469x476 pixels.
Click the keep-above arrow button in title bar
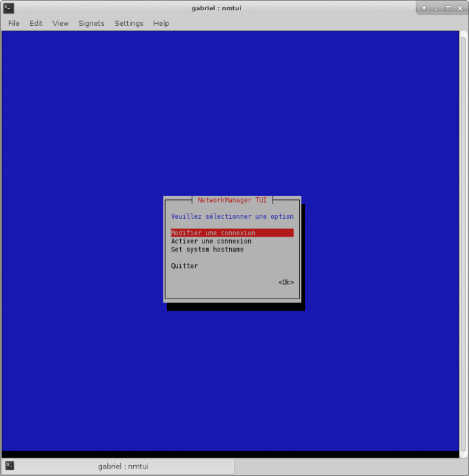[x=424, y=8]
